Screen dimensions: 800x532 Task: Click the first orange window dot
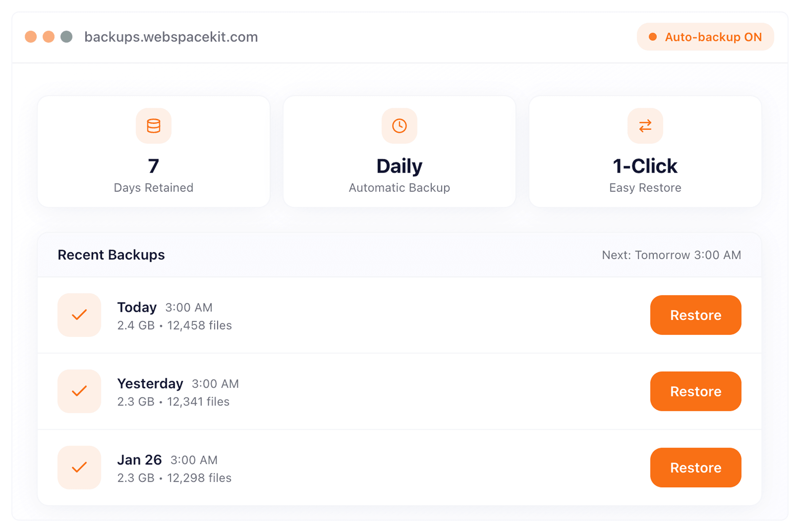point(31,37)
